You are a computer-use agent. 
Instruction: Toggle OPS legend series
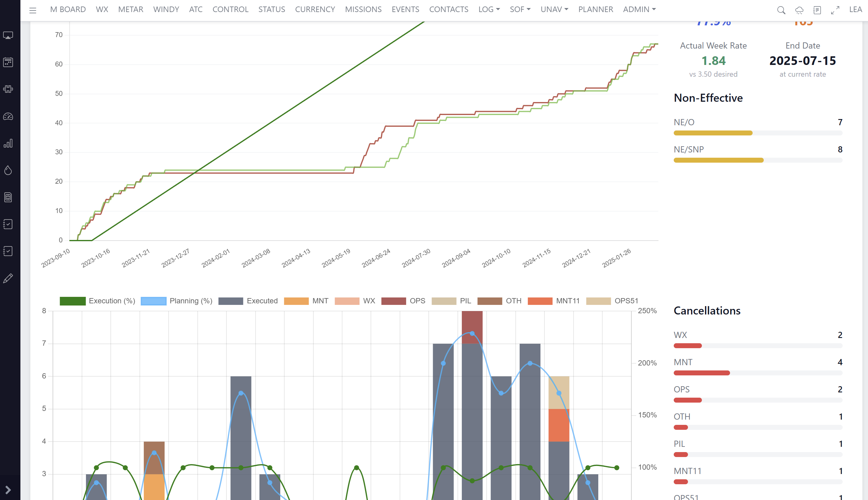point(403,301)
